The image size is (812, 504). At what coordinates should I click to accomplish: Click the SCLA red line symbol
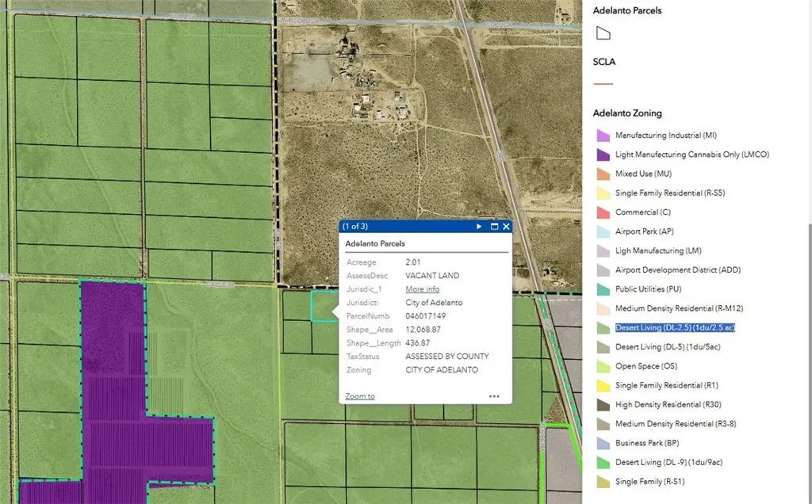coord(603,83)
